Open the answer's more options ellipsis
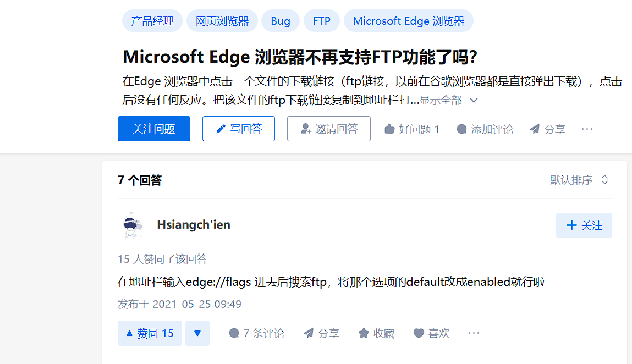Screen dimensions: 632x364 pos(474,333)
